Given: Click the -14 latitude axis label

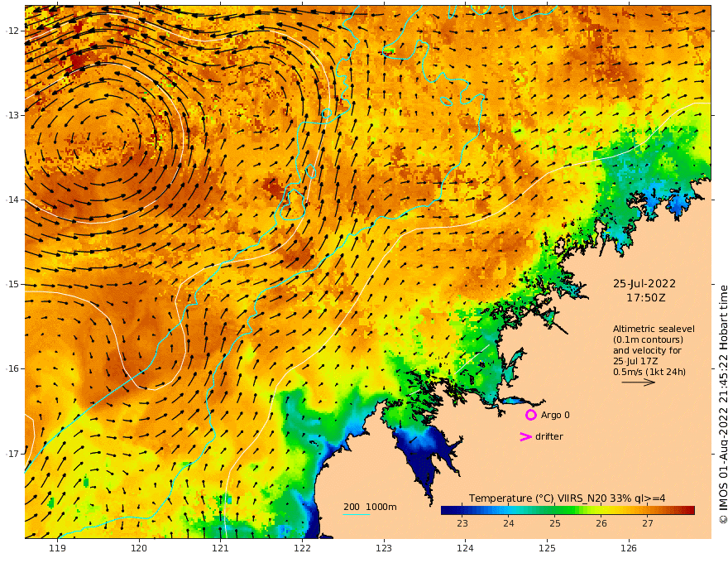Looking at the screenshot, I should click(x=12, y=200).
